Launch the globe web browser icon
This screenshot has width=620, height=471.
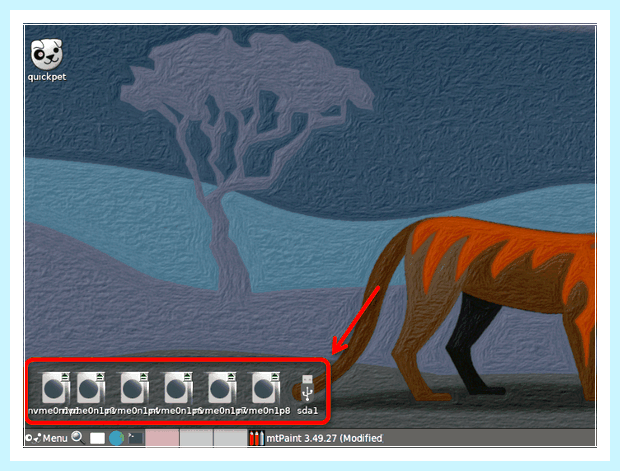[x=116, y=438]
